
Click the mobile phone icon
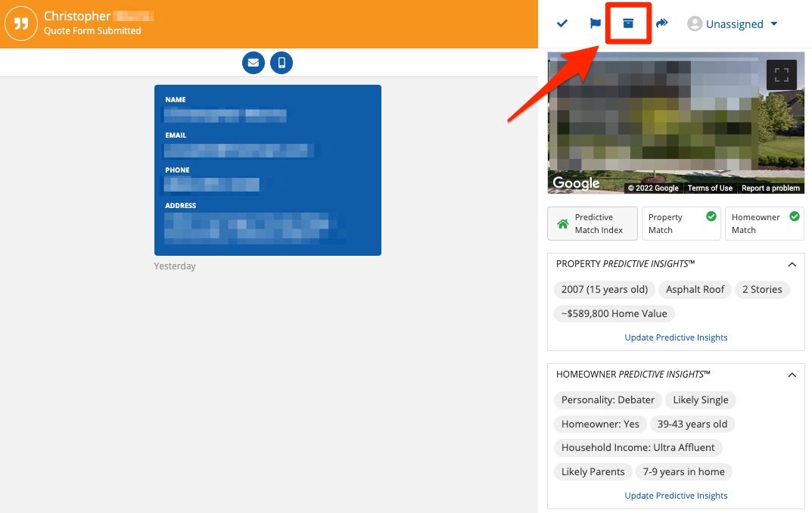(x=282, y=63)
